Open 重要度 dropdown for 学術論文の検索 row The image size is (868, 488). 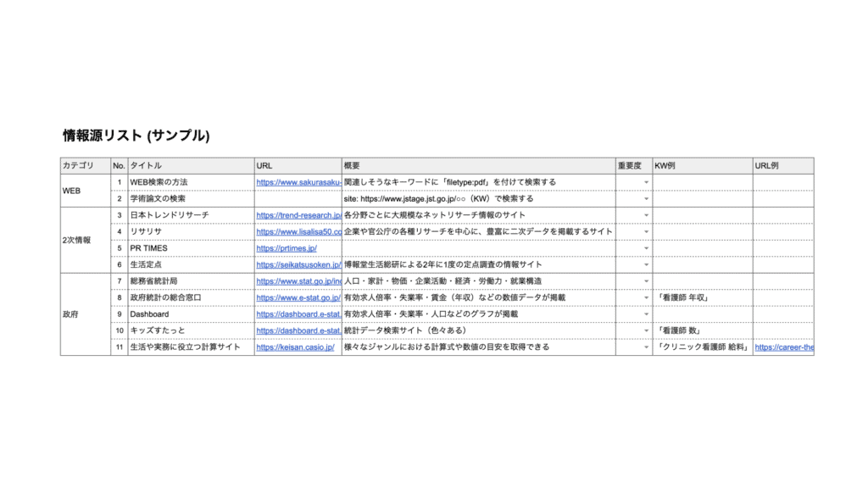(x=646, y=199)
